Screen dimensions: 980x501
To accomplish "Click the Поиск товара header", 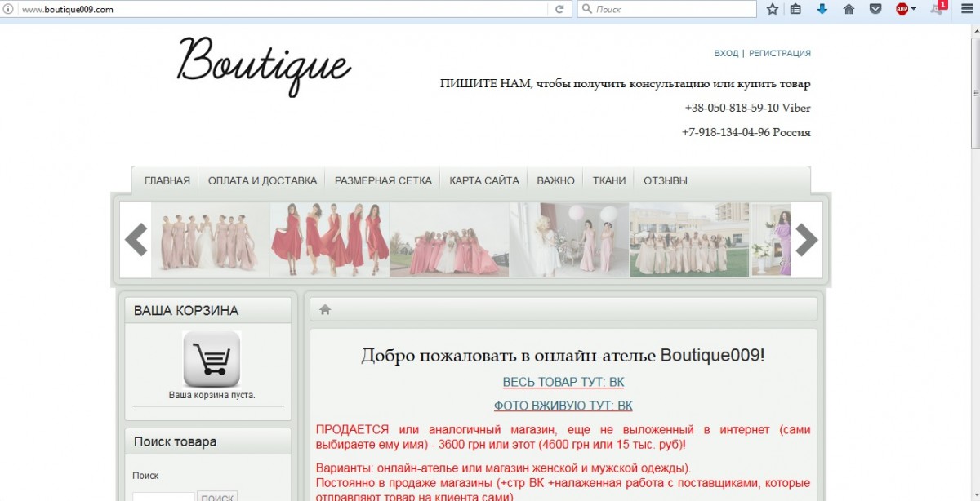I will tap(176, 442).
